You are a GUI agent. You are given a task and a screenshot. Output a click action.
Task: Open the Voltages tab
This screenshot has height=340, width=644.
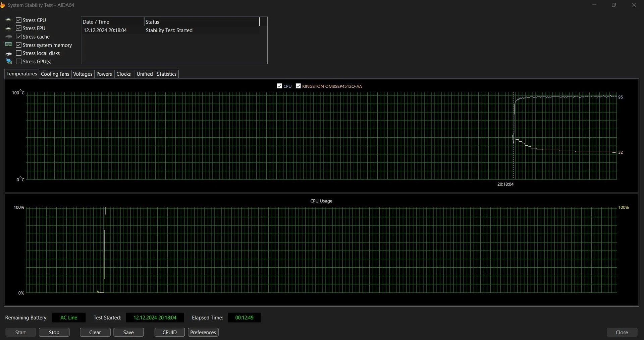click(83, 74)
